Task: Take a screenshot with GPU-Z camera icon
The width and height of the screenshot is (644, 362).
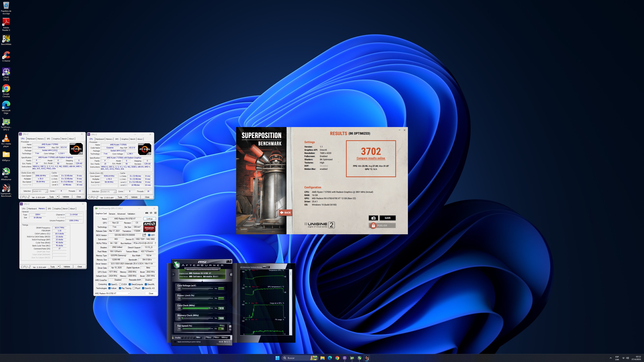Action: coord(147,213)
